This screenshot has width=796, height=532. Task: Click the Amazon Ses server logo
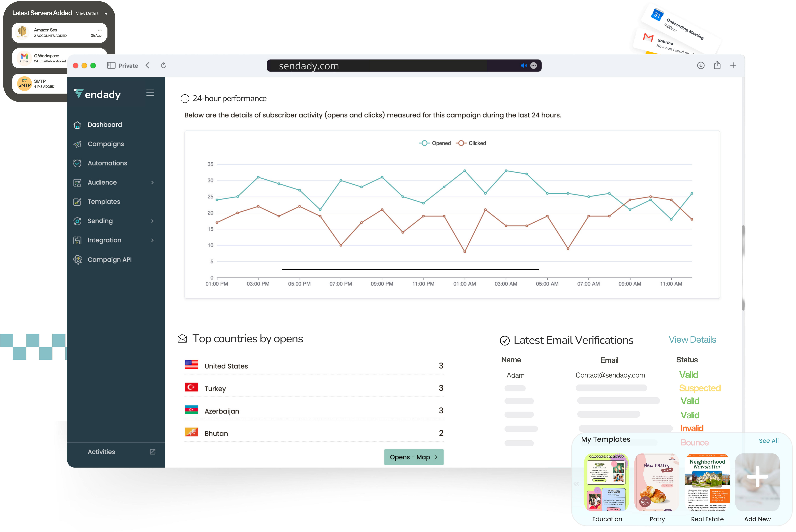click(22, 32)
